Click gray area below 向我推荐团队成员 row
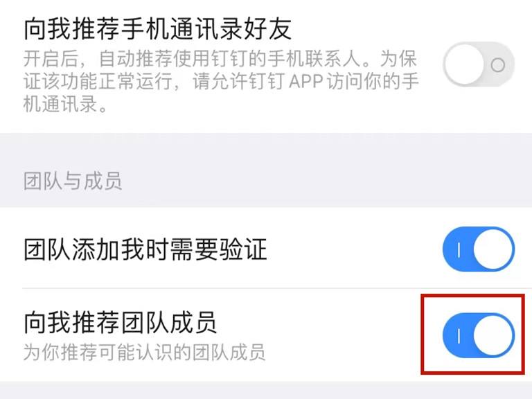Viewport: 532px width, 399px height. 266,390
